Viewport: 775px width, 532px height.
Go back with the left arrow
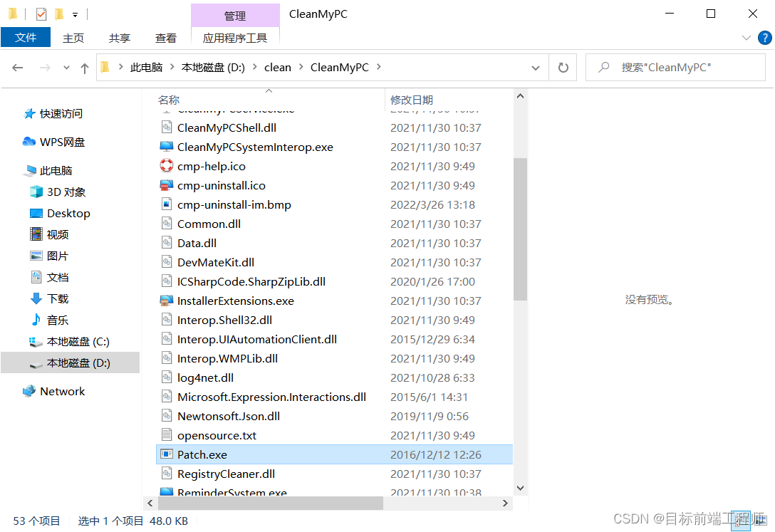18,68
